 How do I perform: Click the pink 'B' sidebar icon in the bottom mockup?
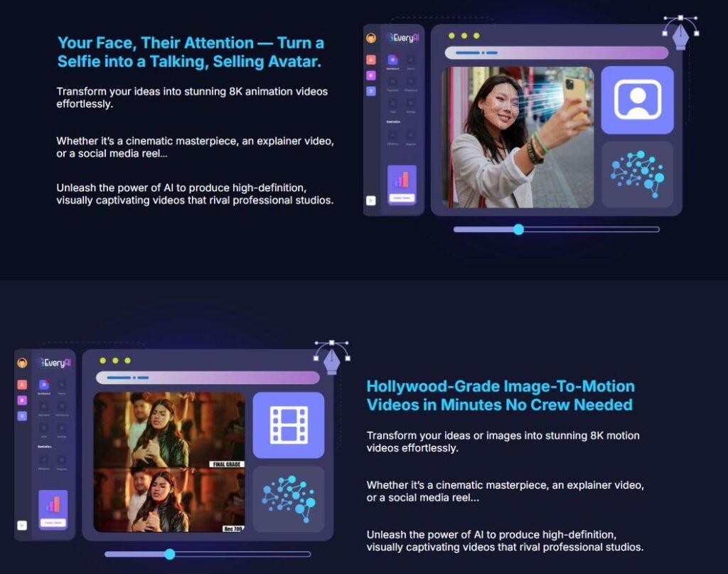click(x=22, y=400)
